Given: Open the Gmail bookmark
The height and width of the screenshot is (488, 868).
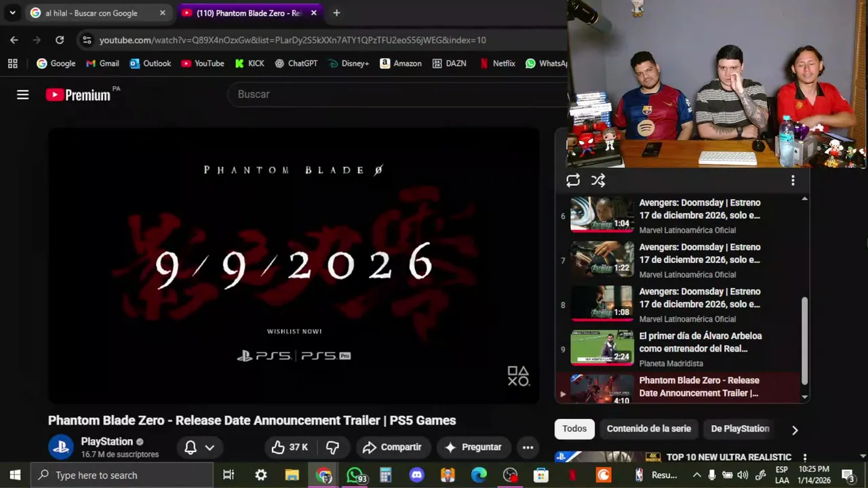Looking at the screenshot, I should pyautogui.click(x=102, y=64).
